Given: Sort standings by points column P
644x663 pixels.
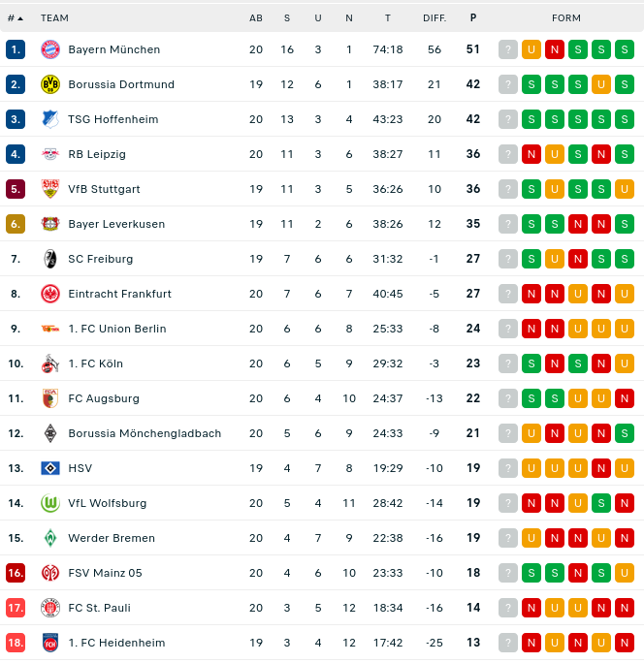Looking at the screenshot, I should (473, 17).
